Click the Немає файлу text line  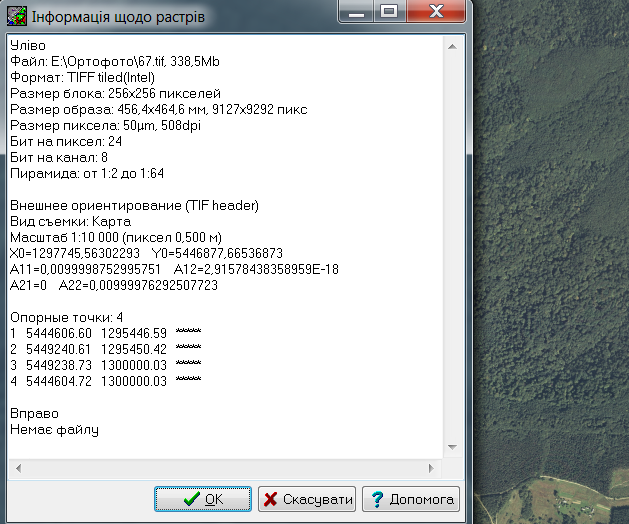coord(54,430)
